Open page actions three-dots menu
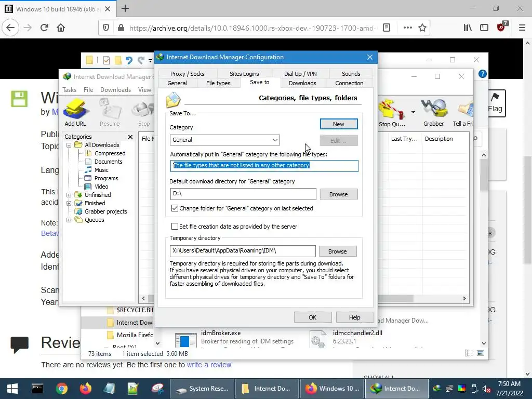 point(407,28)
